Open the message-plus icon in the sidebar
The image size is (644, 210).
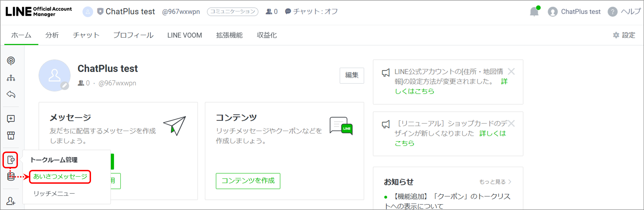pyautogui.click(x=11, y=119)
